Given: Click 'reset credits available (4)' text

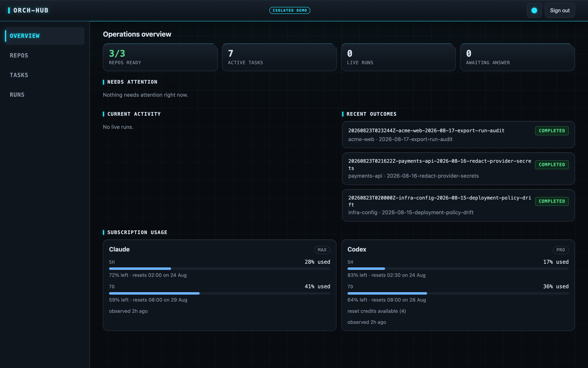Looking at the screenshot, I should coord(377,311).
